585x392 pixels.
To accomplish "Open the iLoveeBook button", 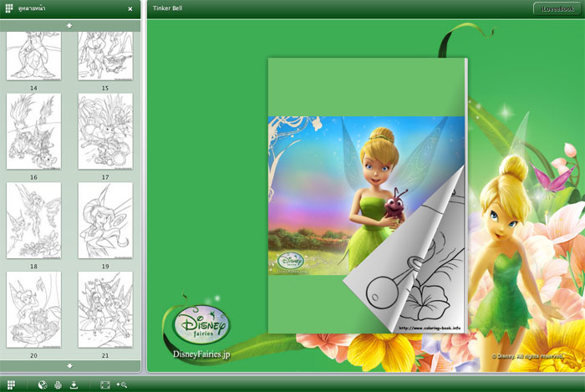I will [557, 8].
